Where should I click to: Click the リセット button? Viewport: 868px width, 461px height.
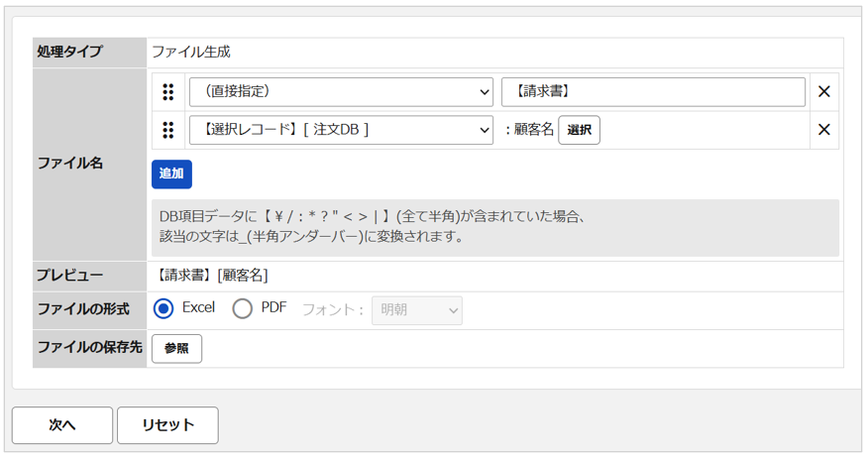click(x=167, y=425)
